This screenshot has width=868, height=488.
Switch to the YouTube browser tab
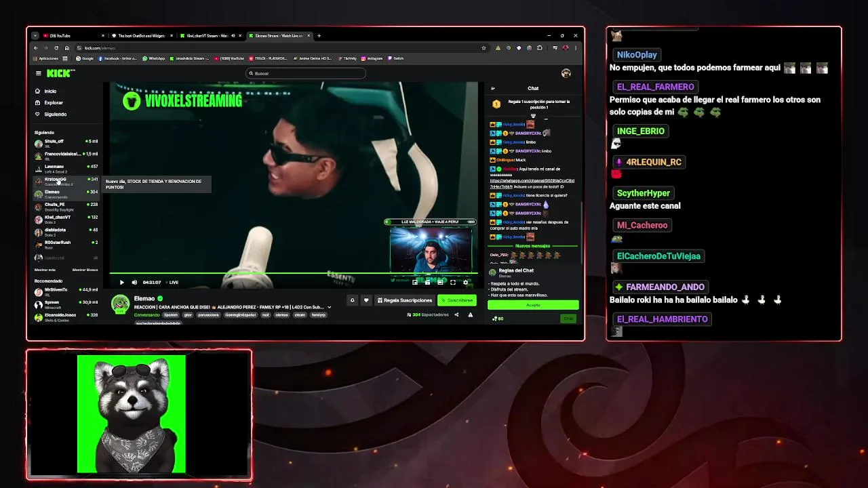click(73, 35)
